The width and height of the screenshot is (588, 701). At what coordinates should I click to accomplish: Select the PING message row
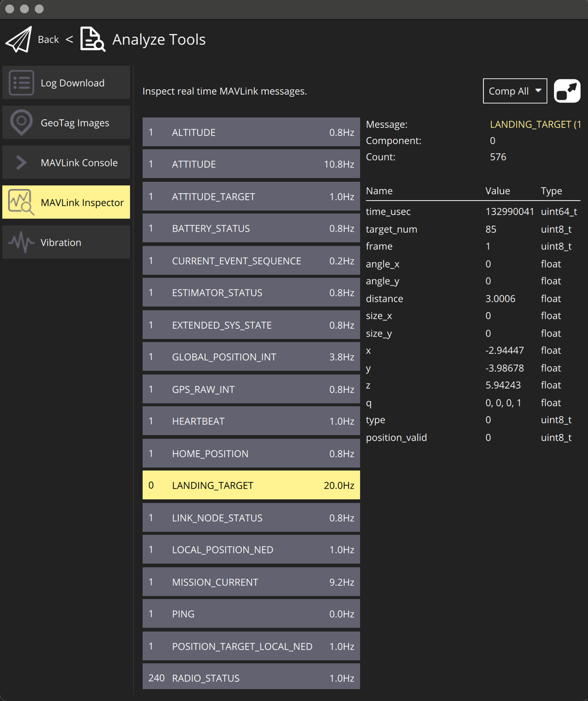click(251, 614)
